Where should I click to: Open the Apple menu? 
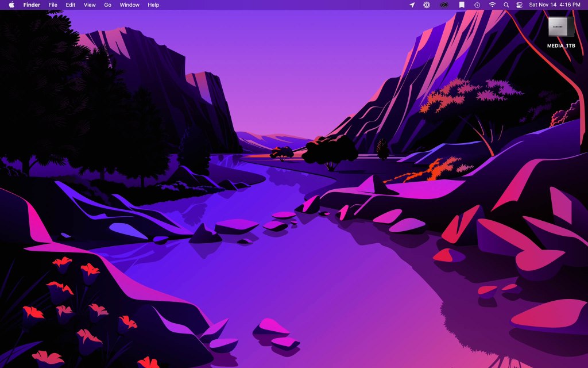pos(11,5)
